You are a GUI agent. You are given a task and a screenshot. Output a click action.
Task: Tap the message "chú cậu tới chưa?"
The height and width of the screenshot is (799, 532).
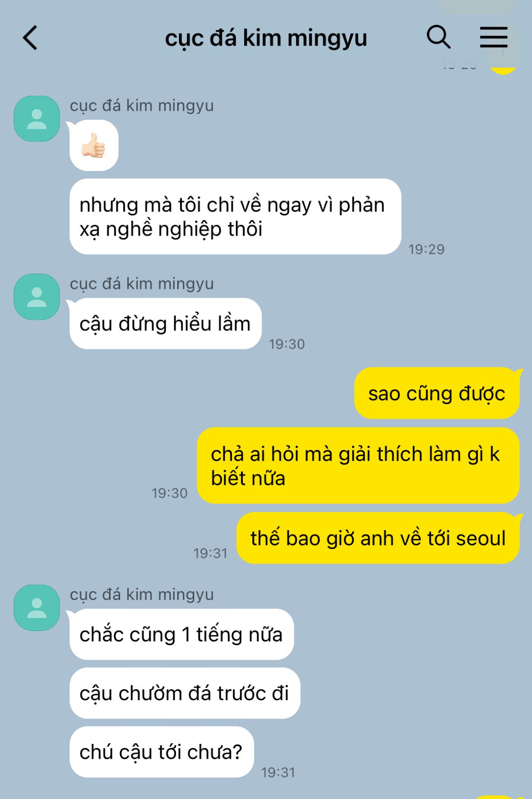tap(162, 752)
